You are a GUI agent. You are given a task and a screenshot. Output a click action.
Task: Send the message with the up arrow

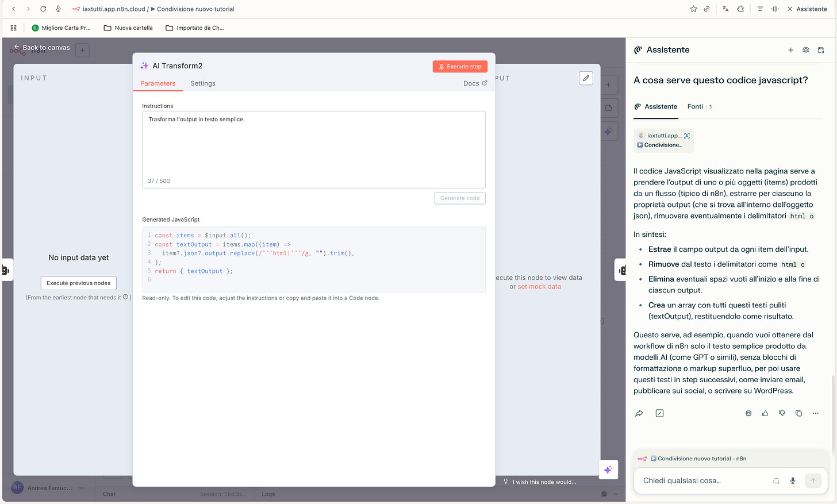813,480
